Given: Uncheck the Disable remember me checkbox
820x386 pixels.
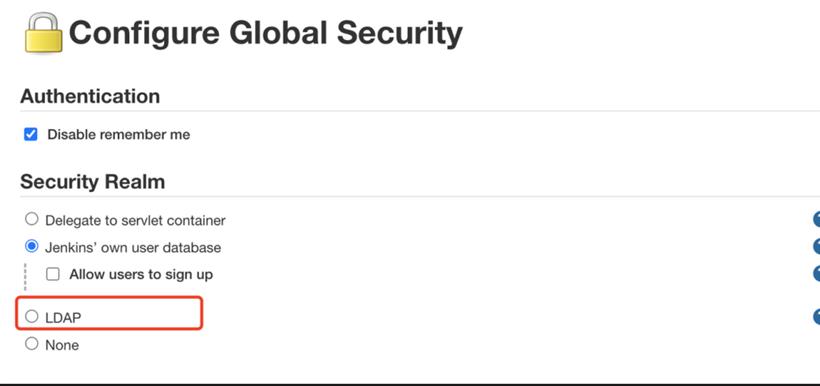Looking at the screenshot, I should coord(31,134).
